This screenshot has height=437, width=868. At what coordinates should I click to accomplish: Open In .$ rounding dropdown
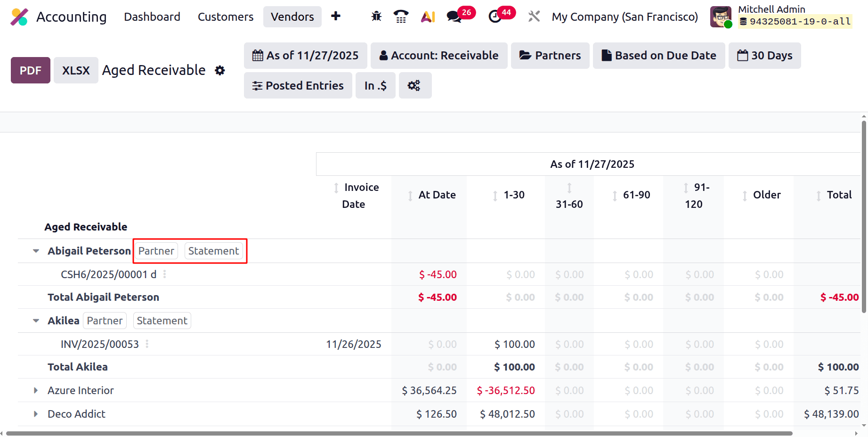coord(375,85)
